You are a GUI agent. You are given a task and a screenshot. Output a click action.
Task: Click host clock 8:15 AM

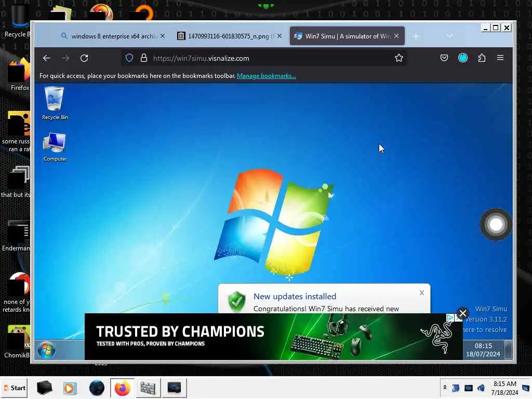tap(505, 388)
